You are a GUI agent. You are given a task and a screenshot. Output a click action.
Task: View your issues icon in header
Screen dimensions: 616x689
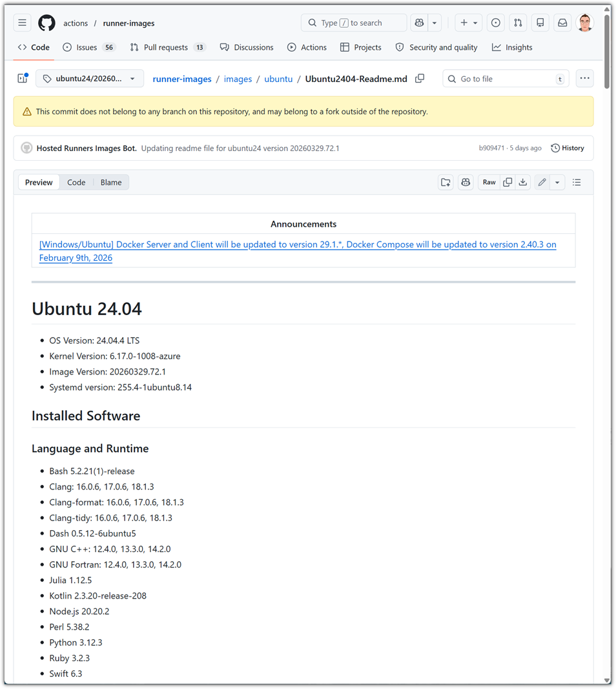[x=496, y=23]
